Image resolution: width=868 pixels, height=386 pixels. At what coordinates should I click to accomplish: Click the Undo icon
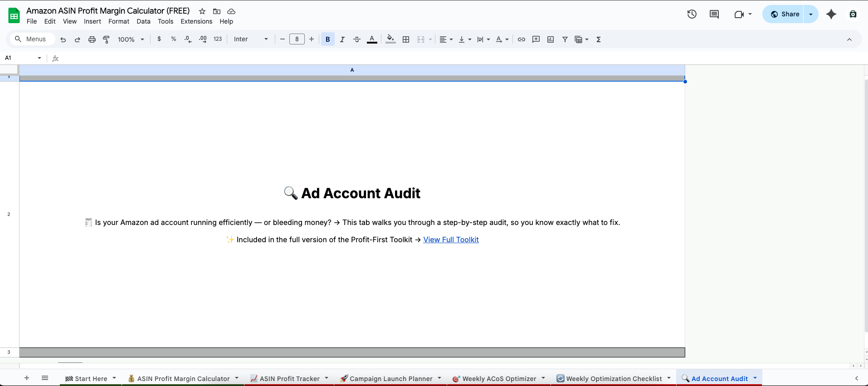click(63, 39)
